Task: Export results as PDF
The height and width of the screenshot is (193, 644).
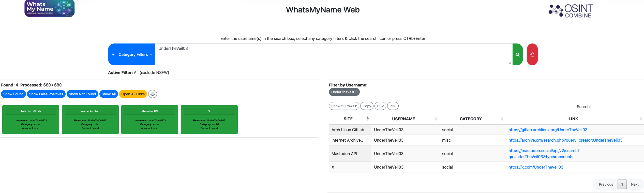Action: [393, 106]
